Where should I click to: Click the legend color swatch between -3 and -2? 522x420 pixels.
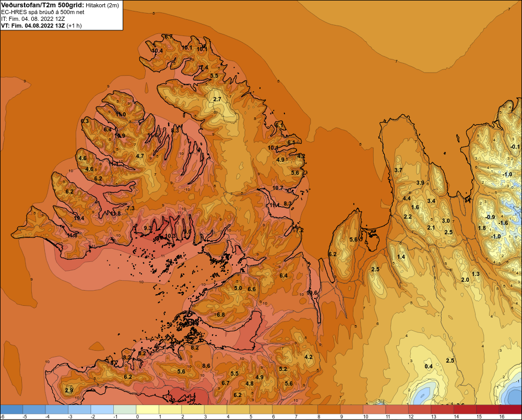(79, 410)
